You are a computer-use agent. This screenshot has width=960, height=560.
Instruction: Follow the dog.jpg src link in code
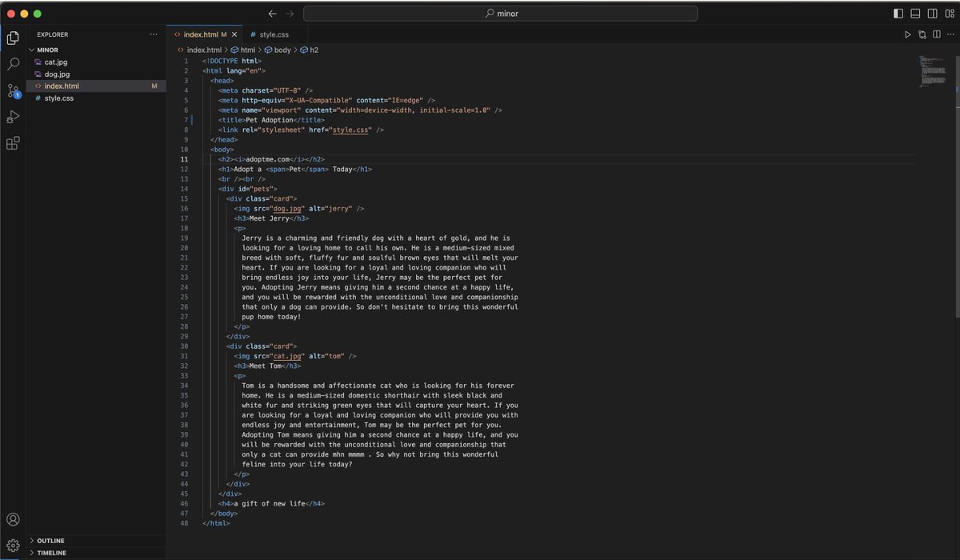point(288,208)
